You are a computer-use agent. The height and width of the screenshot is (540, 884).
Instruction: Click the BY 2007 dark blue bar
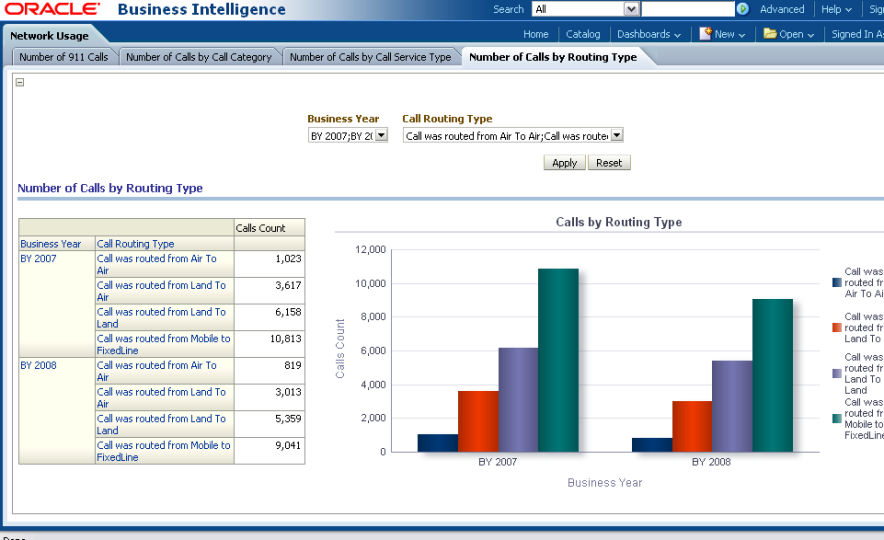[x=438, y=443]
